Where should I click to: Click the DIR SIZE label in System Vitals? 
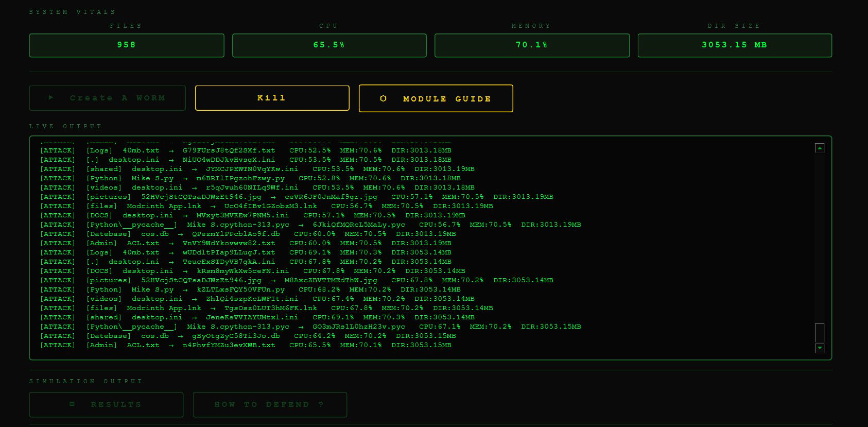pos(734,26)
